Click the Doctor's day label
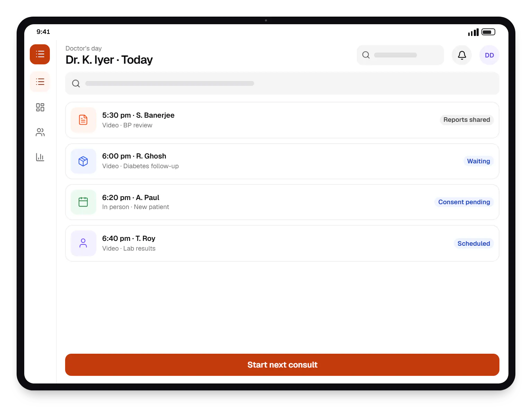The height and width of the screenshot is (407, 532). click(83, 48)
